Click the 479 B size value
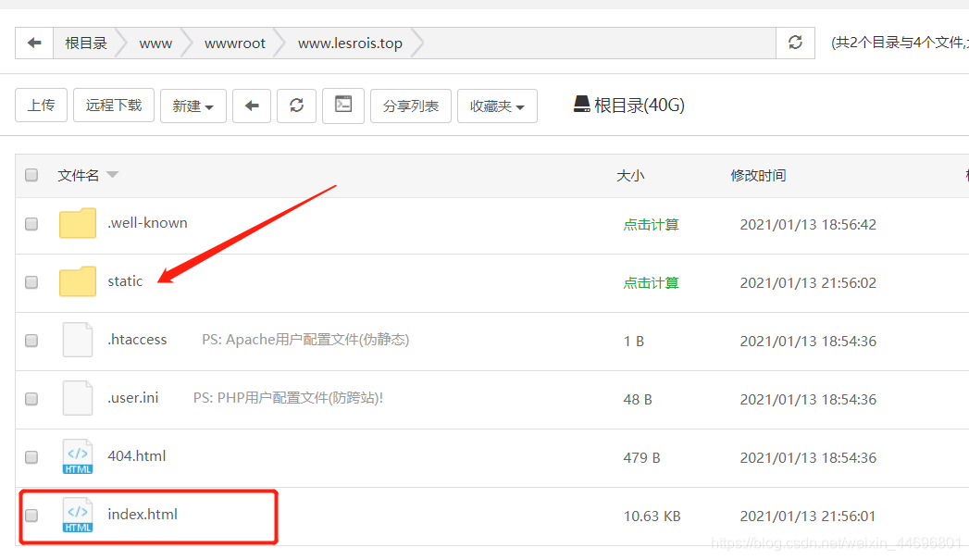Viewport: 969px width, 560px height. 641,458
